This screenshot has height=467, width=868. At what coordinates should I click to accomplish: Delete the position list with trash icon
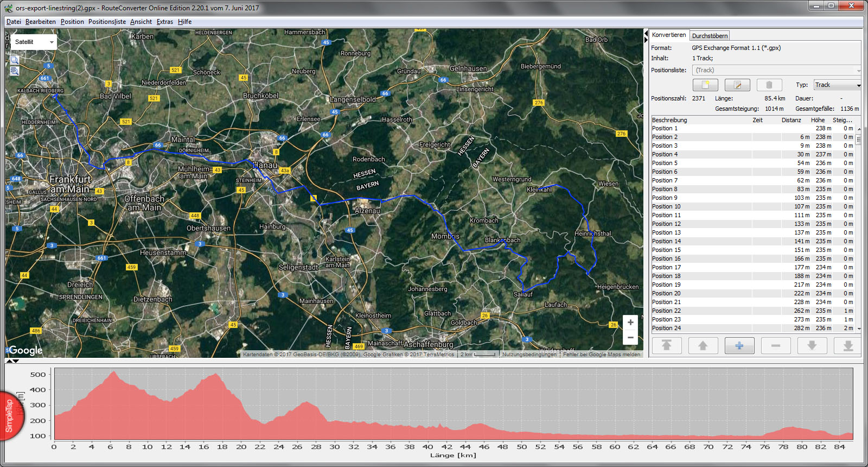[x=769, y=85]
